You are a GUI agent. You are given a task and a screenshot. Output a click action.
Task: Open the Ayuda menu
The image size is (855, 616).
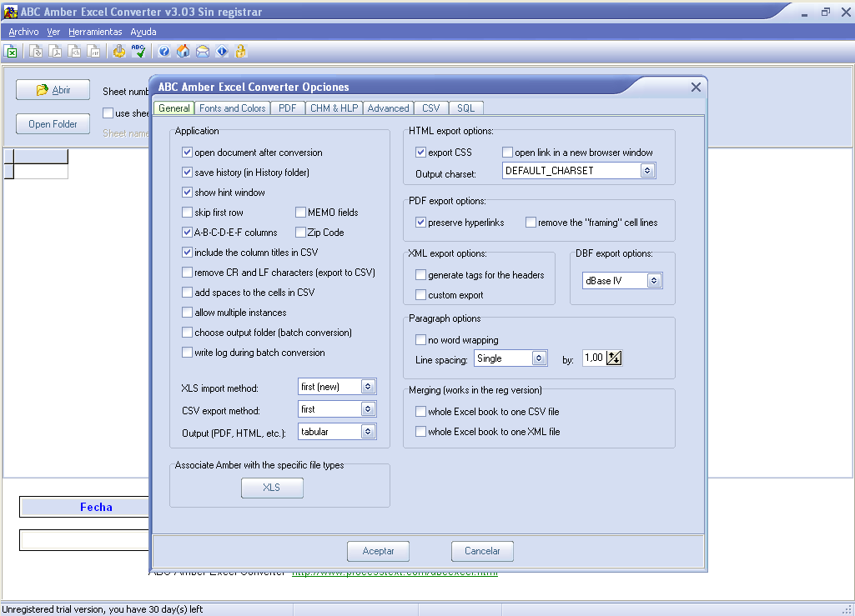coord(143,32)
